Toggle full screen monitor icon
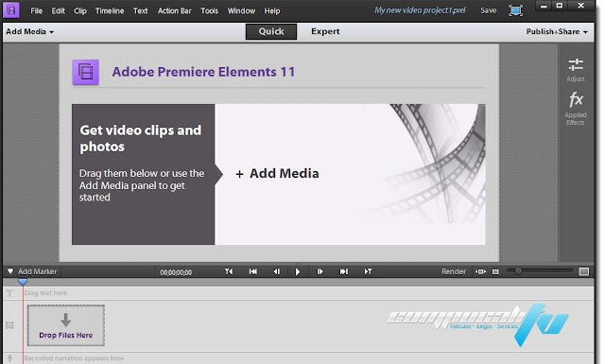The height and width of the screenshot is (364, 605). coord(516,10)
